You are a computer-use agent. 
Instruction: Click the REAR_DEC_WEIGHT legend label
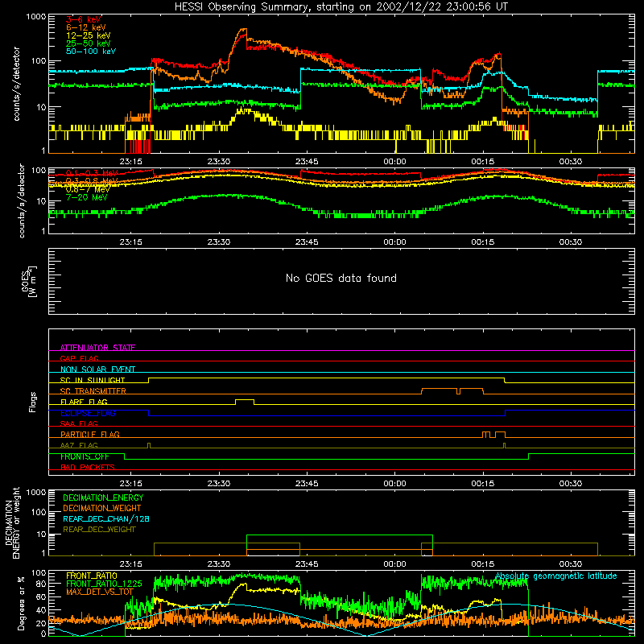point(99,530)
